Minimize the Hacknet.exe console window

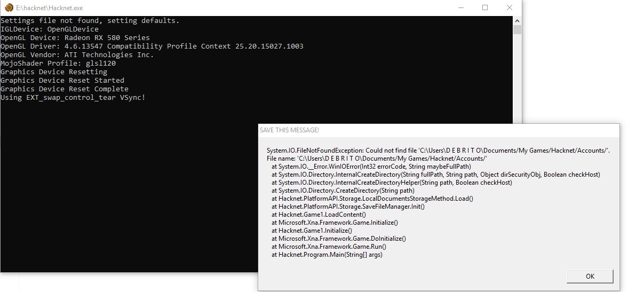[460, 8]
